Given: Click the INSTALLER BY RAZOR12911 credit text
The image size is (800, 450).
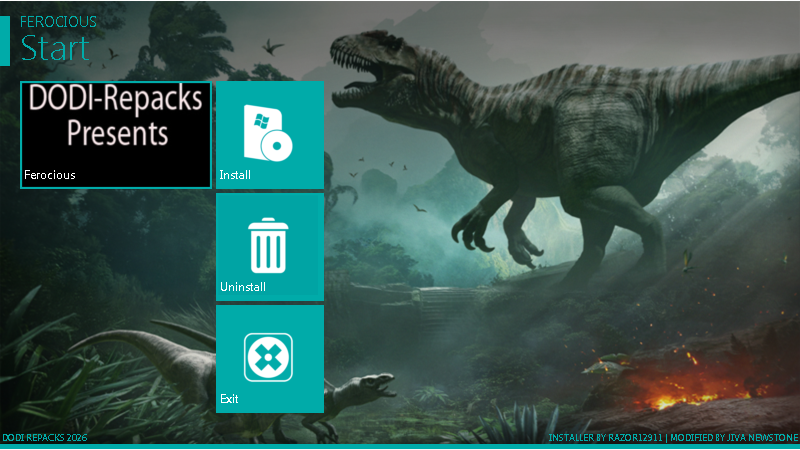Looking at the screenshot, I should pyautogui.click(x=606, y=438).
